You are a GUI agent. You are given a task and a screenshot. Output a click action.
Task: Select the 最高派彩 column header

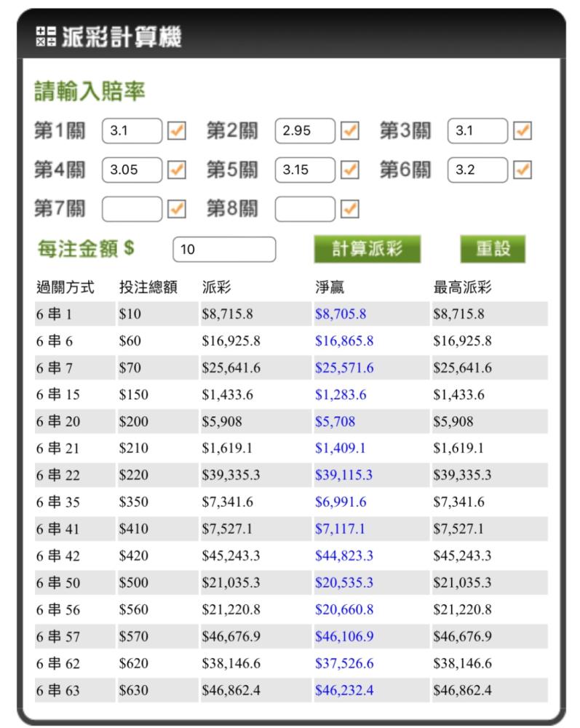[462, 287]
